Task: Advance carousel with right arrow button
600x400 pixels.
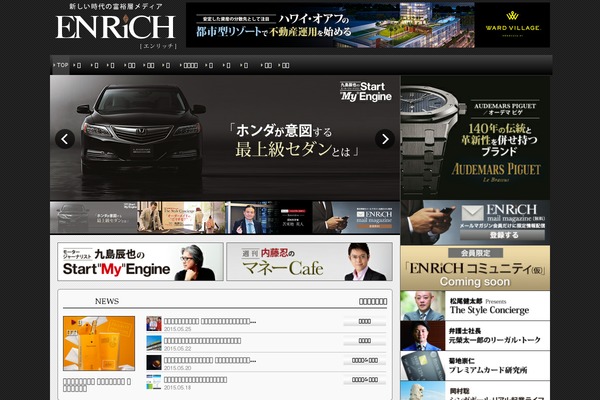Action: [385, 139]
